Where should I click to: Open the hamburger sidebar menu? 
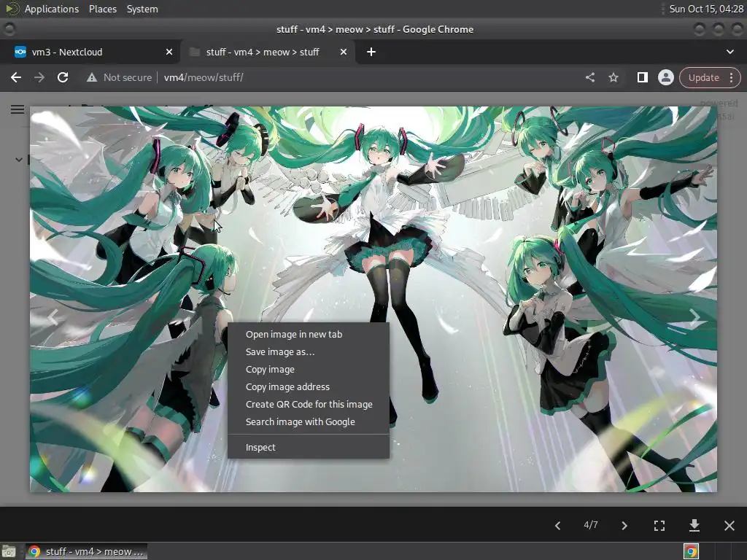(18, 109)
